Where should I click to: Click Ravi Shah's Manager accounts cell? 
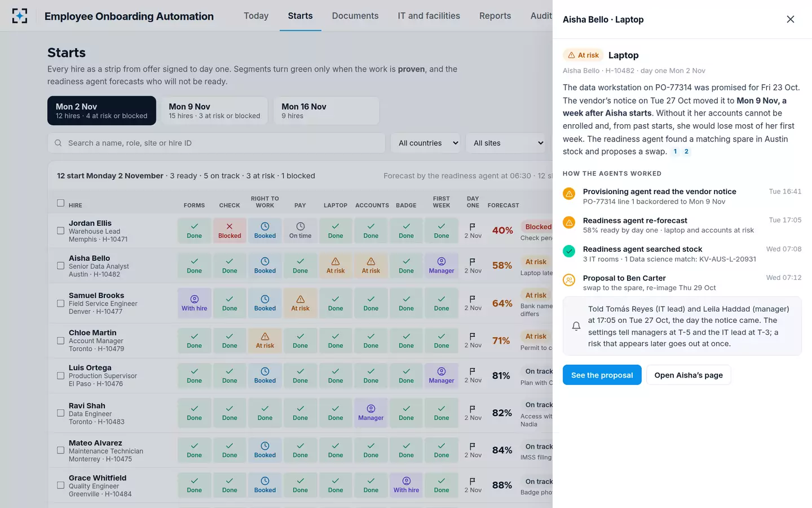tap(371, 413)
